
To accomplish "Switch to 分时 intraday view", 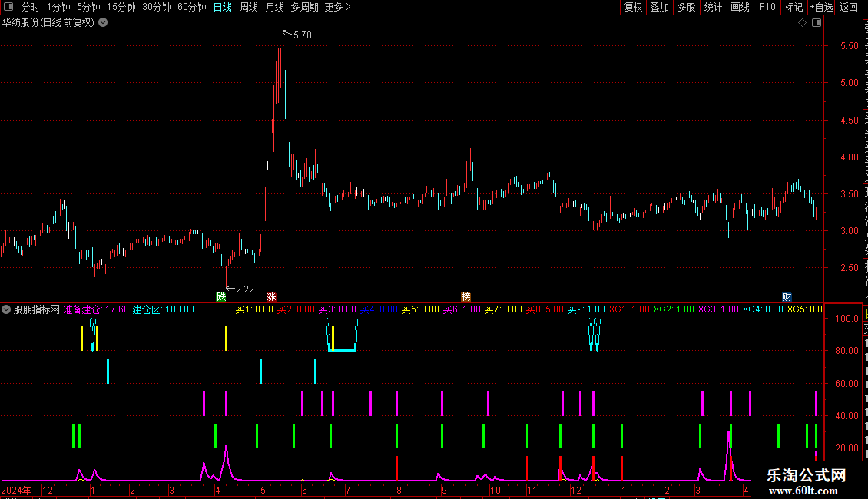I will point(31,7).
